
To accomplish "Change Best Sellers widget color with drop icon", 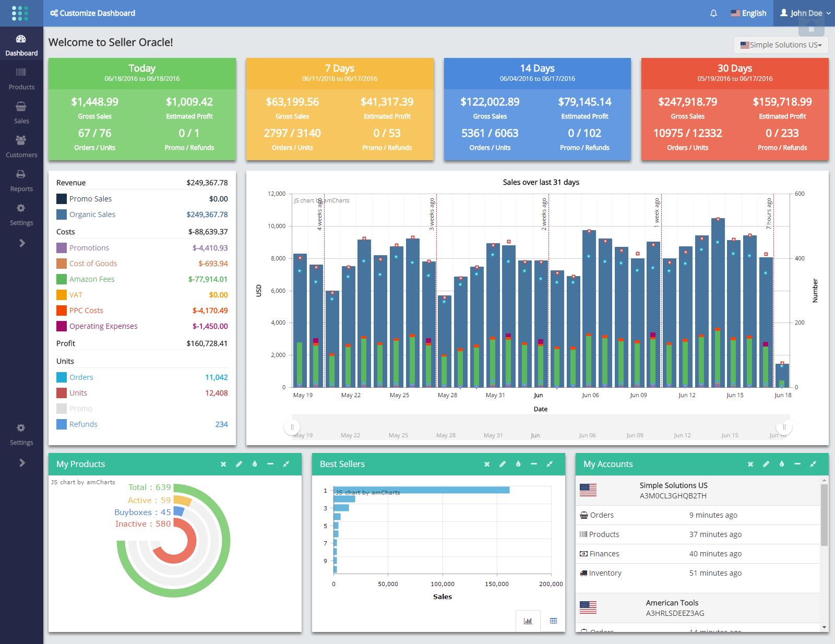I will coord(518,464).
